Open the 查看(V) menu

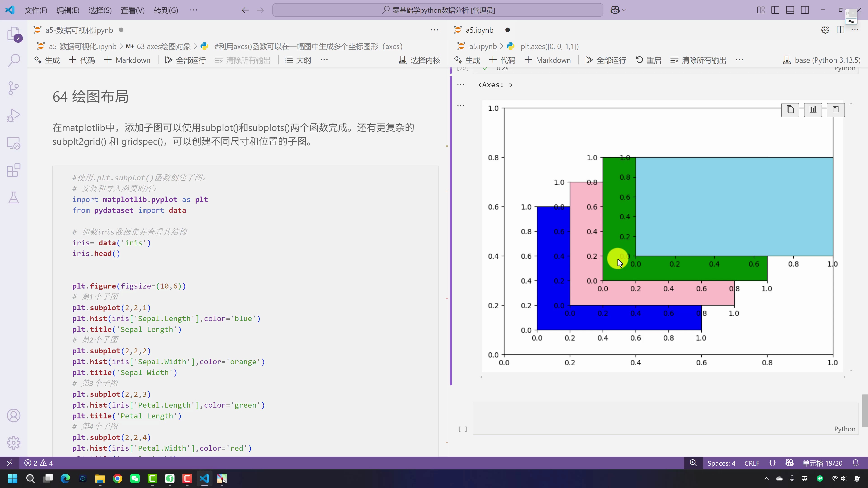point(133,10)
